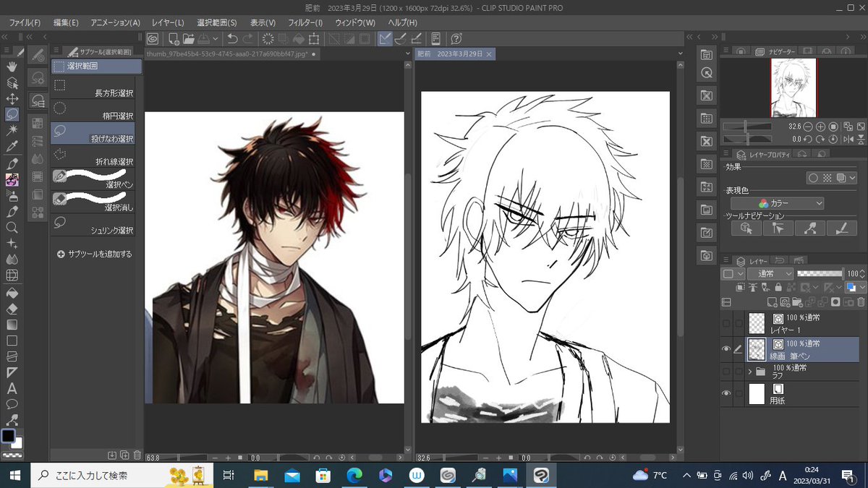
Task: Show the hidden ラフ folder layer
Action: (726, 372)
